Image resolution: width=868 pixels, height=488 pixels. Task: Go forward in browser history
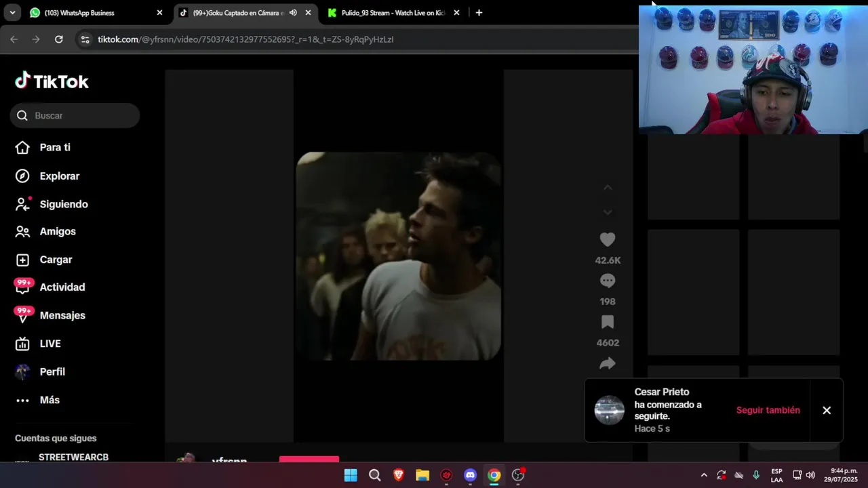point(37,39)
